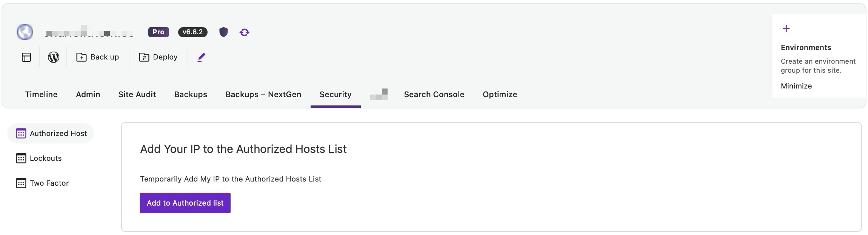Open the Backups – NextGen tab
Screen dimensions: 868x235
pyautogui.click(x=263, y=95)
